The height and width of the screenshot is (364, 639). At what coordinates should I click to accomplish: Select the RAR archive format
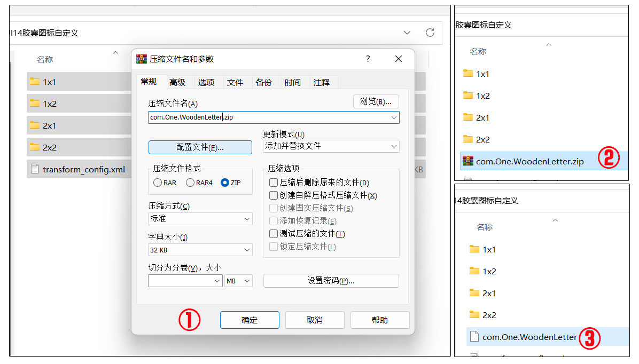coord(159,182)
